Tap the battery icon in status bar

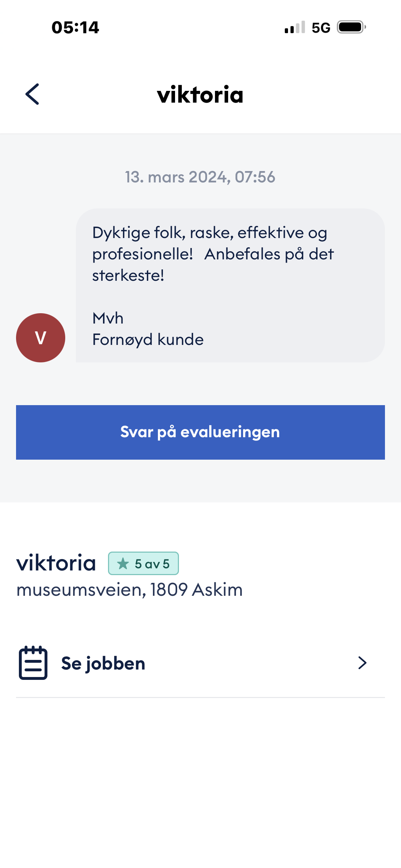[351, 27]
